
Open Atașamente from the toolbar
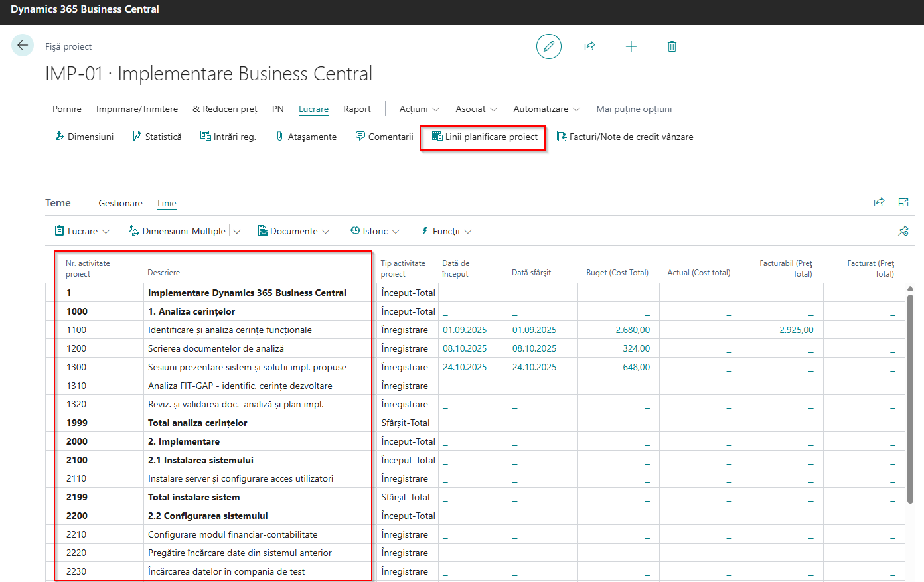[x=305, y=137]
